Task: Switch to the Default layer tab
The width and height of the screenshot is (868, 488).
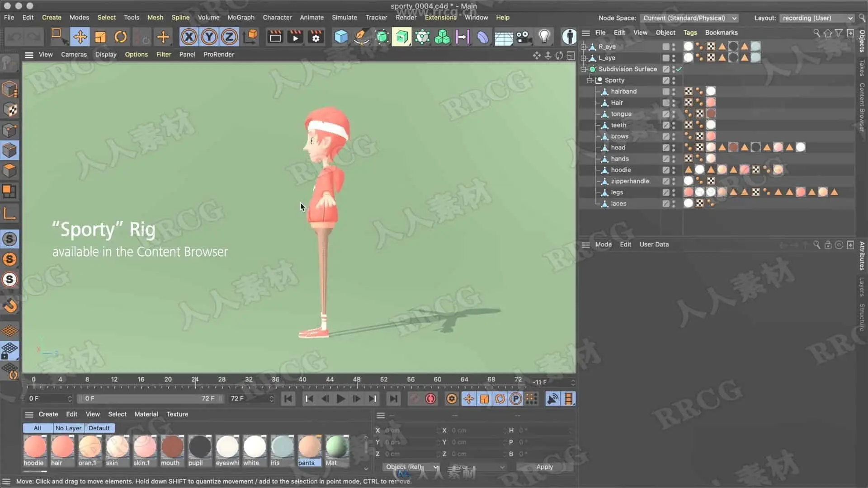Action: click(x=99, y=428)
